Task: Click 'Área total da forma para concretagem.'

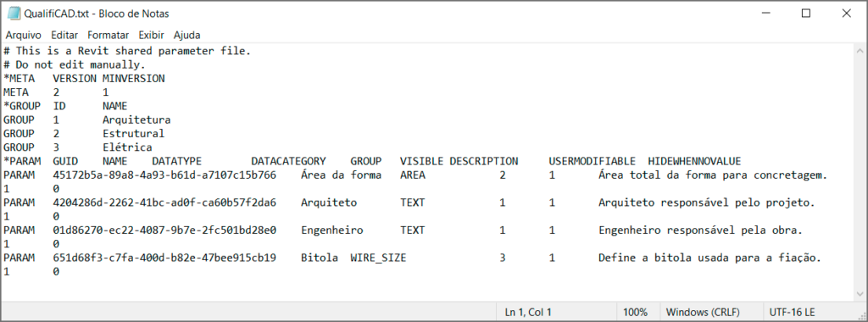Action: (x=712, y=175)
